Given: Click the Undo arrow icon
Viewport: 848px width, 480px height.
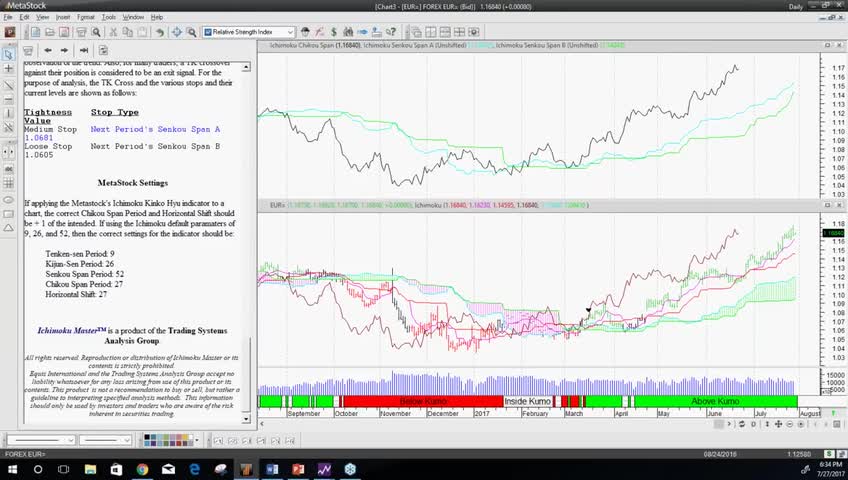Looking at the screenshot, I should pyautogui.click(x=160, y=32).
